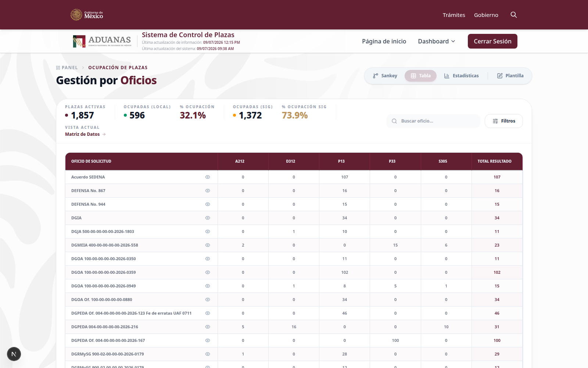The image size is (588, 368).
Task: Click total 23 in the DGMEIA row
Action: click(497, 245)
